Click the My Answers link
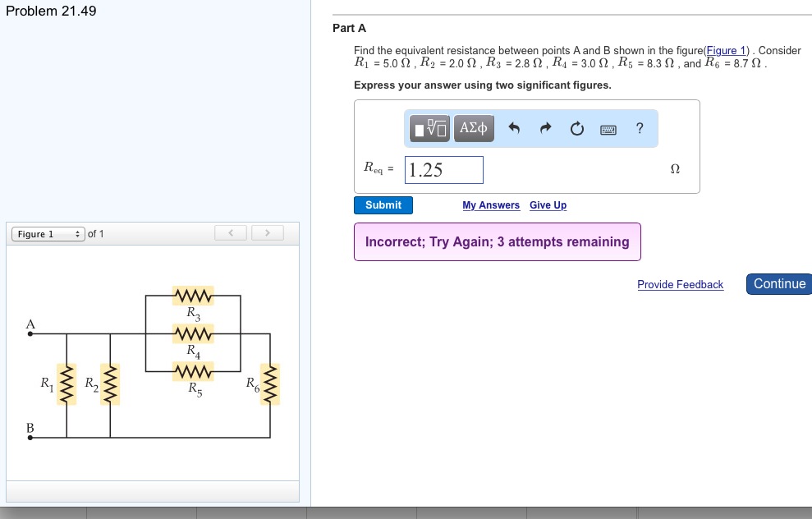The width and height of the screenshot is (812, 519). coord(491,204)
